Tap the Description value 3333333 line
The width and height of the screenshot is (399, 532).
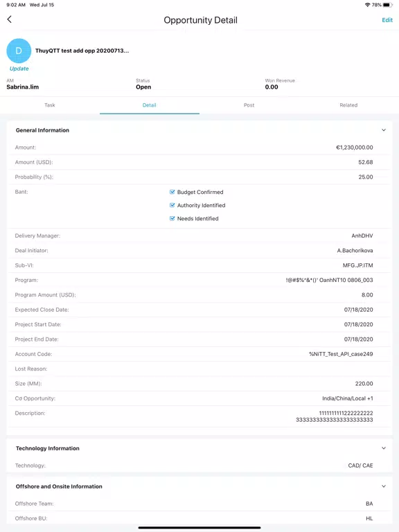(335, 420)
